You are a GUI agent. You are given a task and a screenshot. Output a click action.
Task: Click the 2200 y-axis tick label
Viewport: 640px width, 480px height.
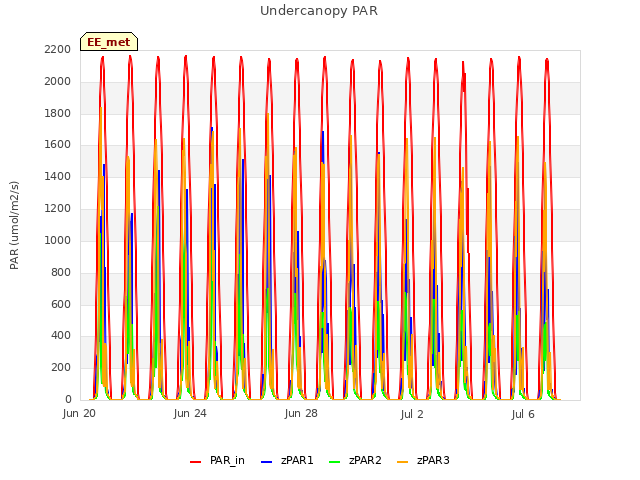coord(58,50)
